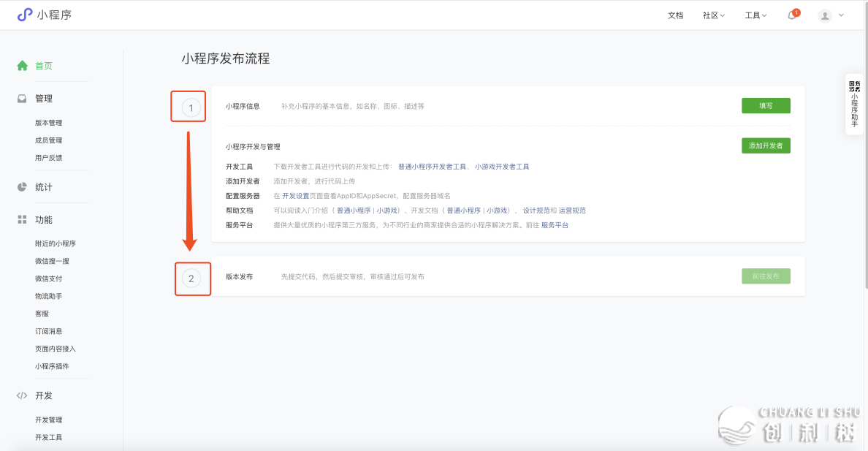Click the 统计 pie chart icon
The image size is (868, 451).
pos(23,187)
